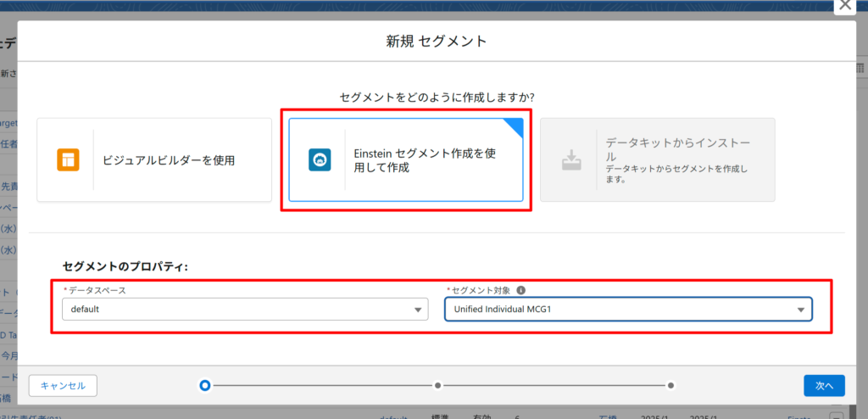Click the third step dot in progress bar
The image size is (868, 419).
pyautogui.click(x=670, y=385)
